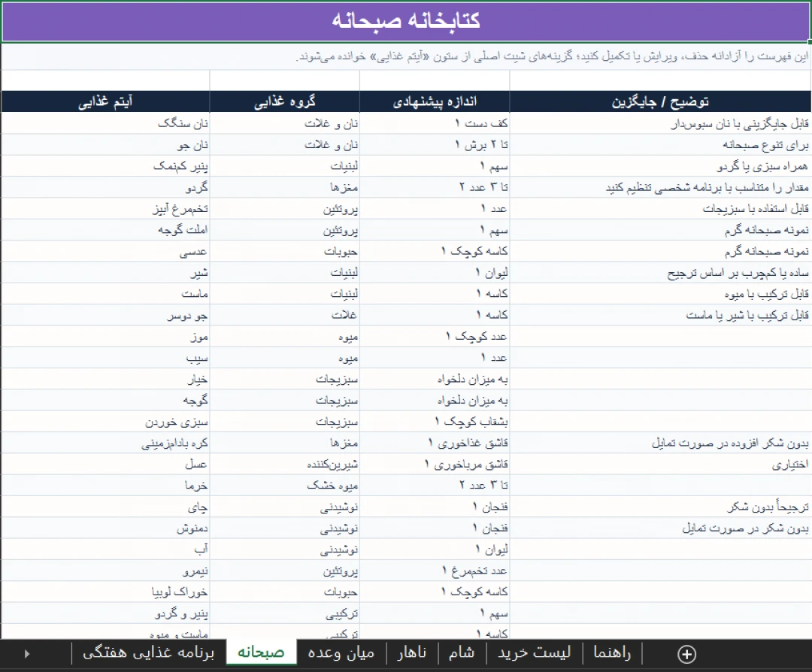Select the group cell شیرین‌کننده

click(285, 464)
